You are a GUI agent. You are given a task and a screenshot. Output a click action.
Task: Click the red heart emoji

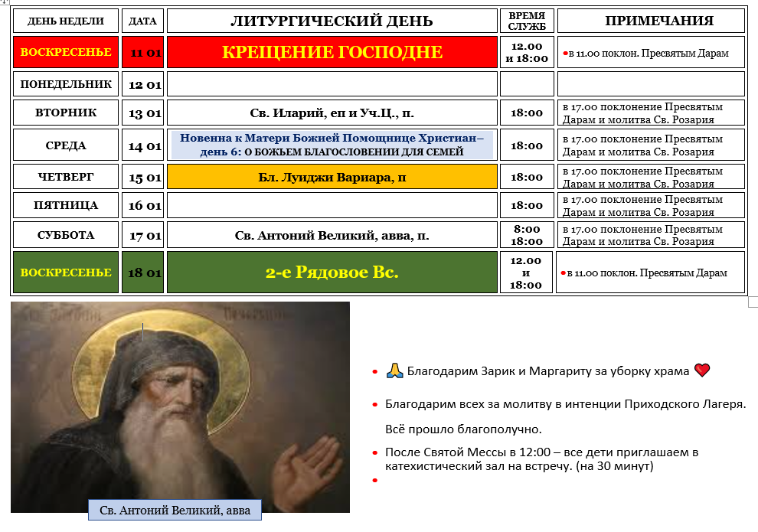[702, 370]
